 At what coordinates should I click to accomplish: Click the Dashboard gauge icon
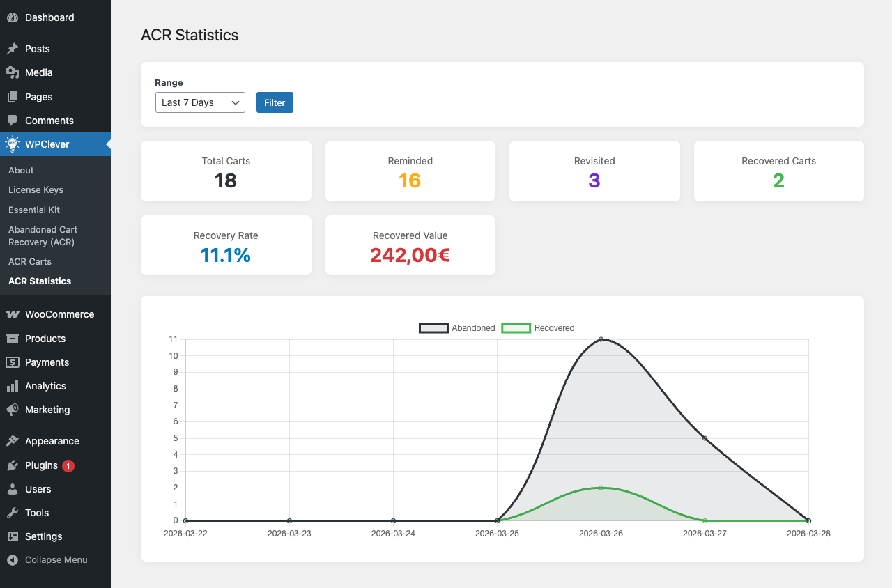click(13, 17)
